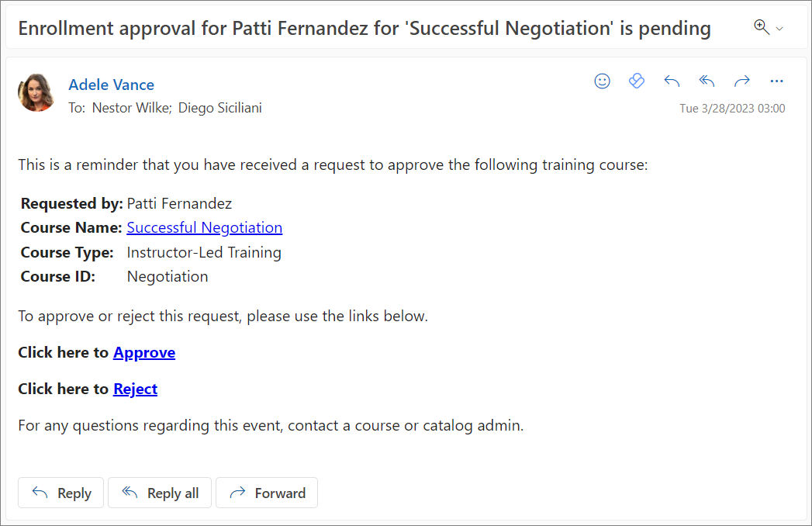Click the zoom magnifier icon
Screen dimensions: 812x526
point(762,27)
